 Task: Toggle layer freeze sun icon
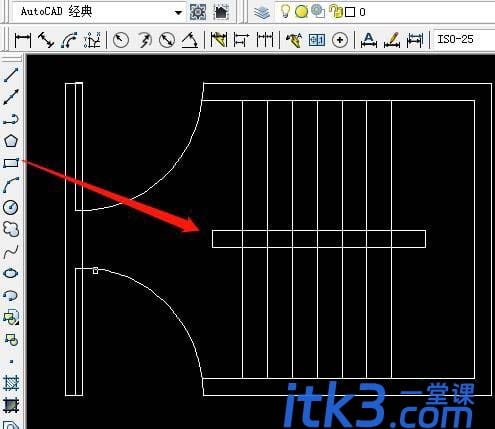301,12
